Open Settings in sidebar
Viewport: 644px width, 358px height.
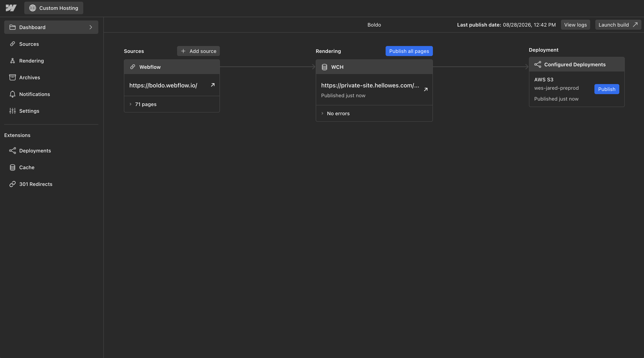click(x=51, y=111)
